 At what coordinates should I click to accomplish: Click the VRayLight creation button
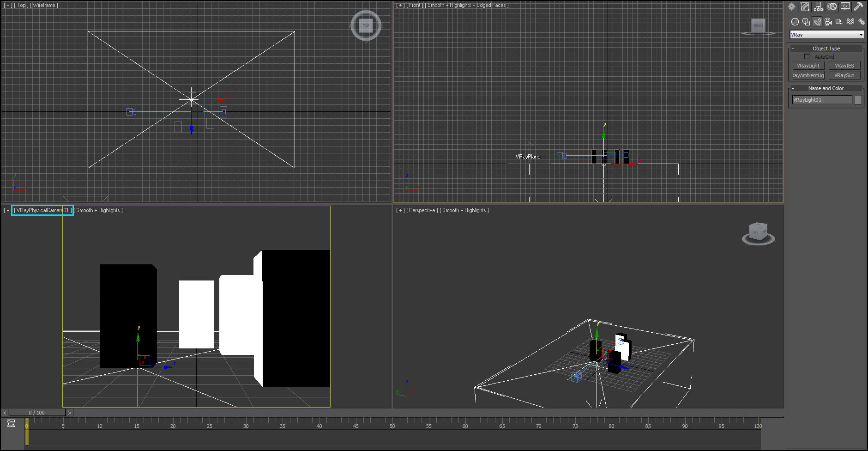pyautogui.click(x=808, y=65)
